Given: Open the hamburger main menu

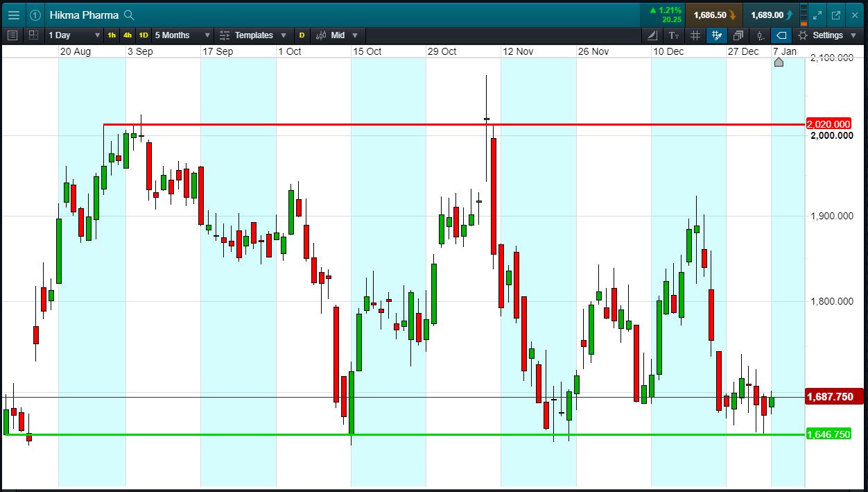Looking at the screenshot, I should pos(14,15).
